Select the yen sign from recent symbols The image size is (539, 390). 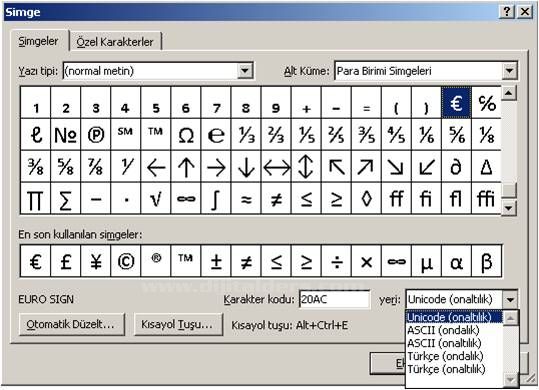coord(96,261)
